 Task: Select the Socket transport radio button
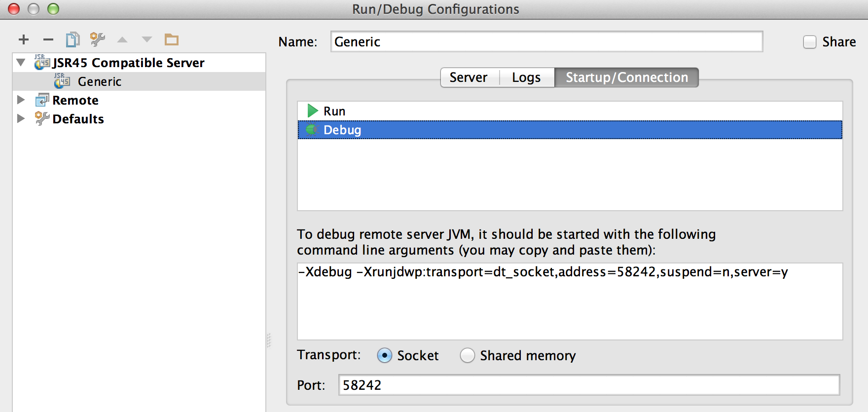(385, 355)
